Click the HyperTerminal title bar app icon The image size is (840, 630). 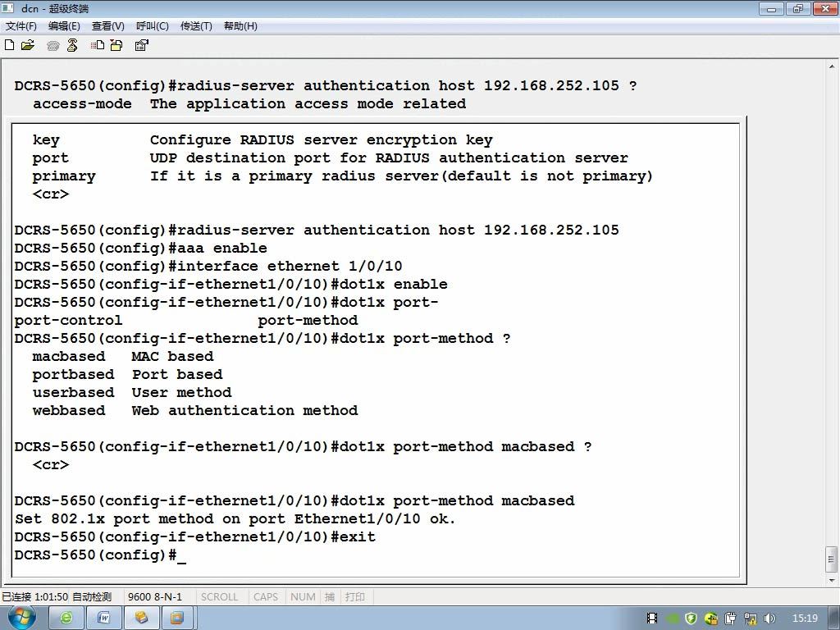click(8, 8)
